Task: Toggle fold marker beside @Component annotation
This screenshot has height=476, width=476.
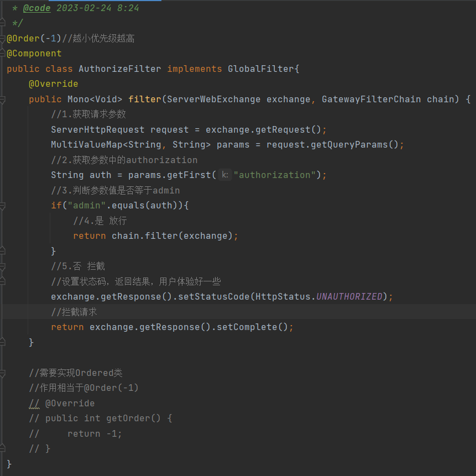Action: tap(2, 54)
